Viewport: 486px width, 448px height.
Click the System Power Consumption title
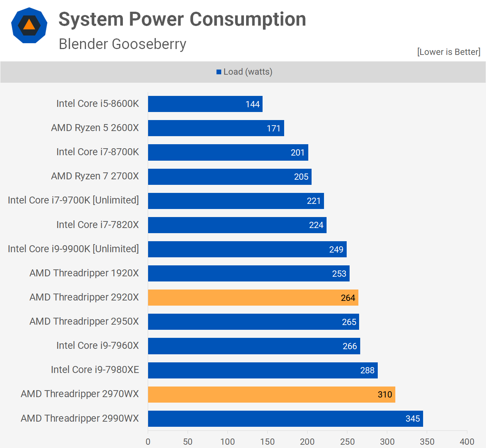tap(182, 19)
